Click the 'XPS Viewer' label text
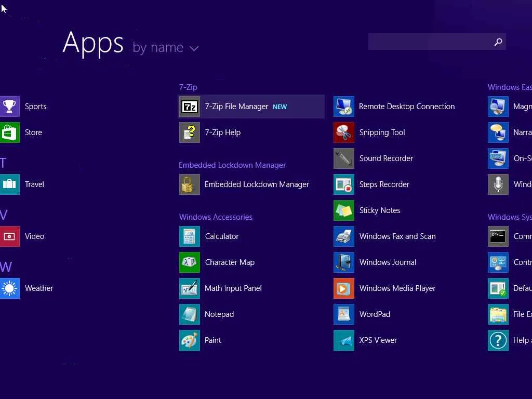Image resolution: width=532 pixels, height=399 pixels. [x=378, y=340]
